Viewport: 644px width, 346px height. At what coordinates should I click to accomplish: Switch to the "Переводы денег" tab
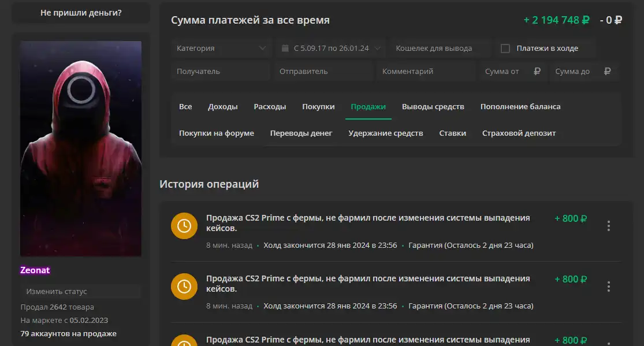[x=301, y=133]
